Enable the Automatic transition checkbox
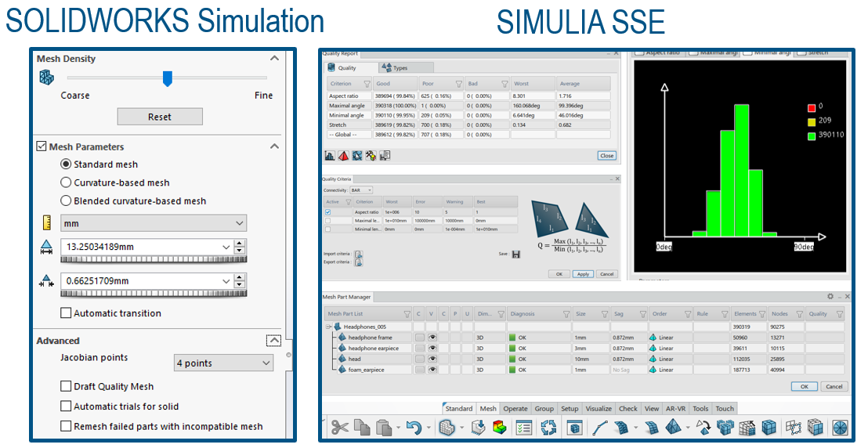 (x=66, y=313)
